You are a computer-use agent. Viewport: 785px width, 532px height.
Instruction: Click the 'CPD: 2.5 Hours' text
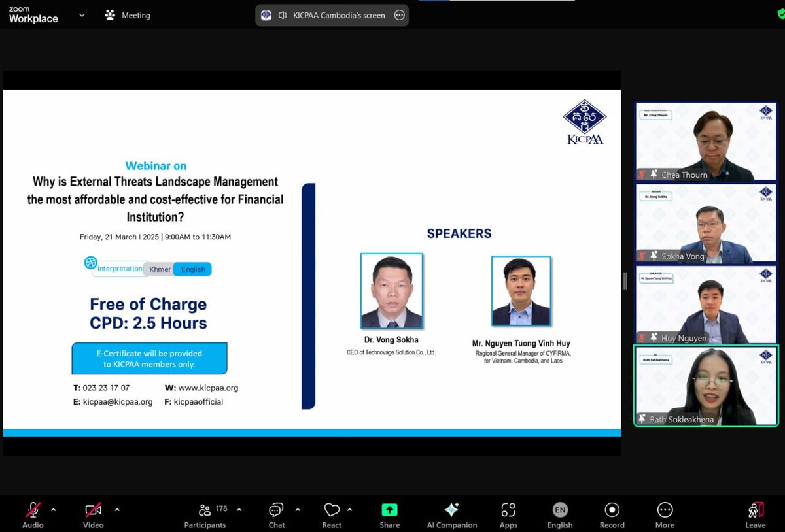tap(148, 323)
